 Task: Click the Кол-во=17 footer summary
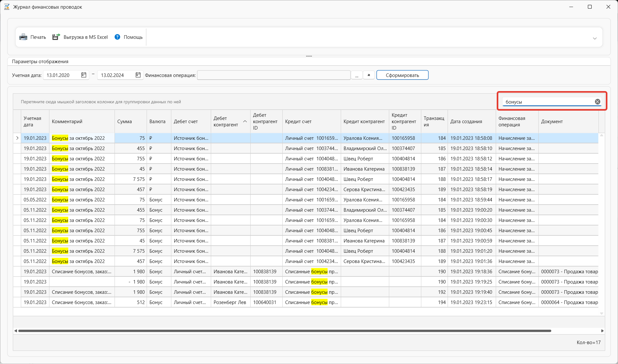click(x=588, y=343)
